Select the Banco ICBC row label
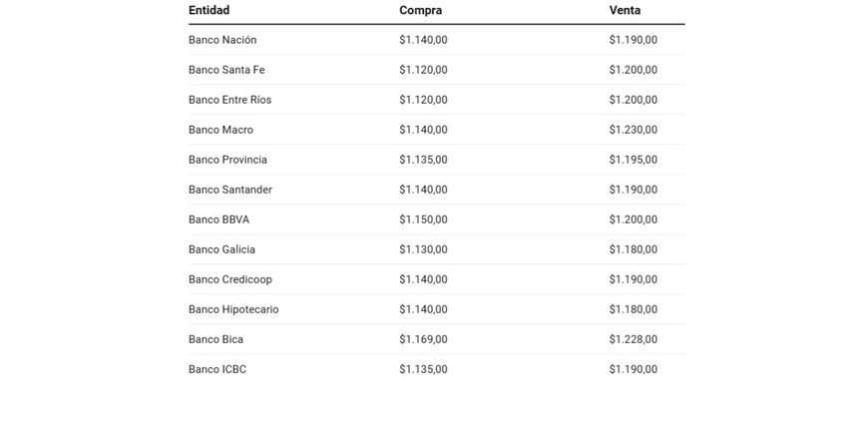The image size is (868, 437). (x=217, y=369)
